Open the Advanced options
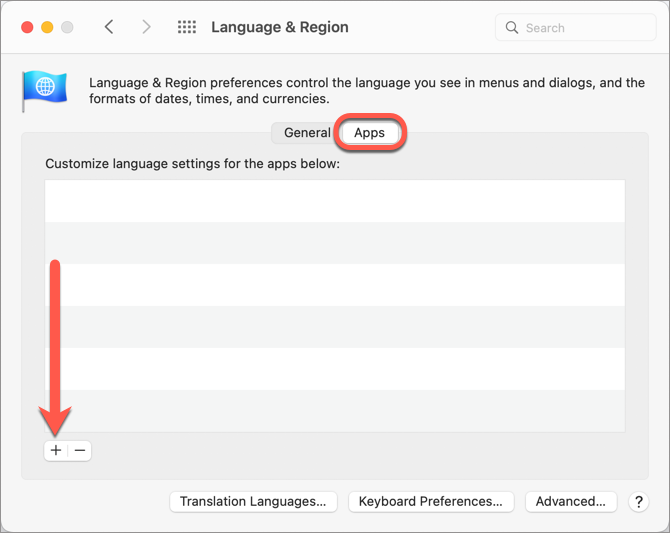This screenshot has width=670, height=533. pyautogui.click(x=570, y=501)
